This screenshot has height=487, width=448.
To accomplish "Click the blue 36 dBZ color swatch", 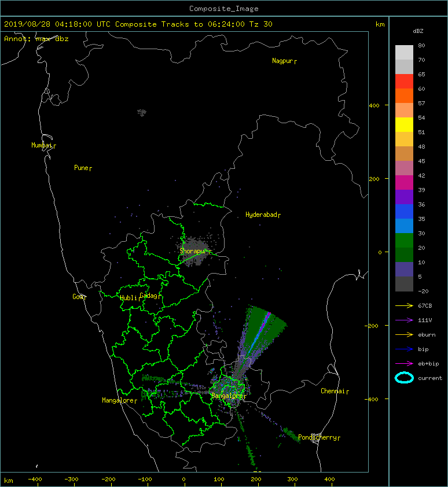I will point(404,212).
